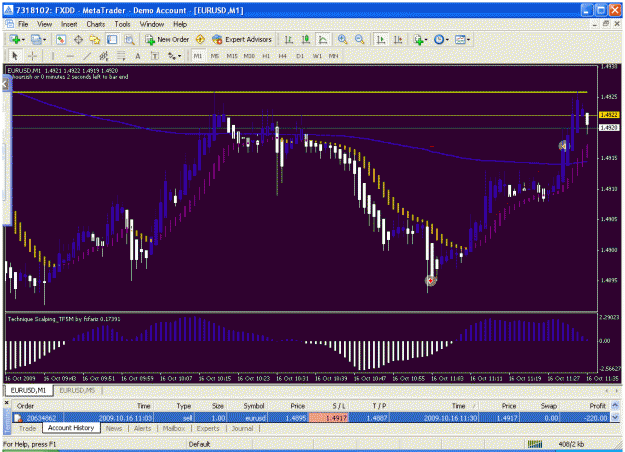Toggle the Navigator folder-star icon

coord(95,39)
